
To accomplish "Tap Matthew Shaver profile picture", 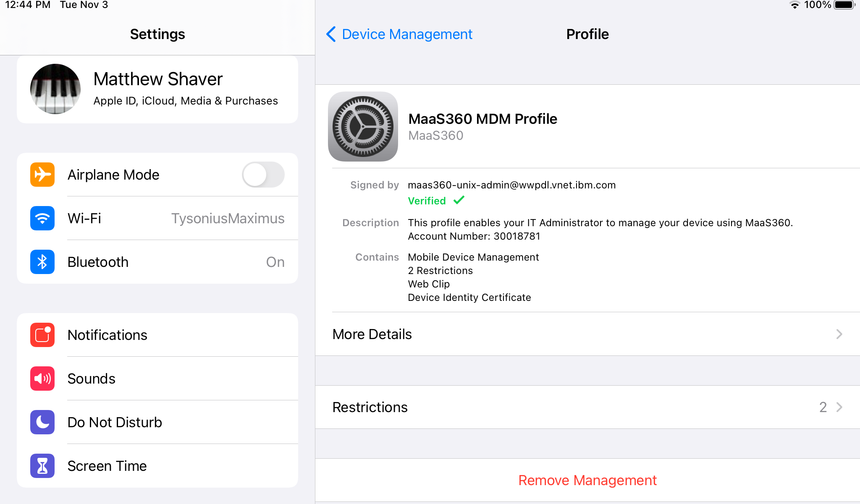I will point(55,89).
